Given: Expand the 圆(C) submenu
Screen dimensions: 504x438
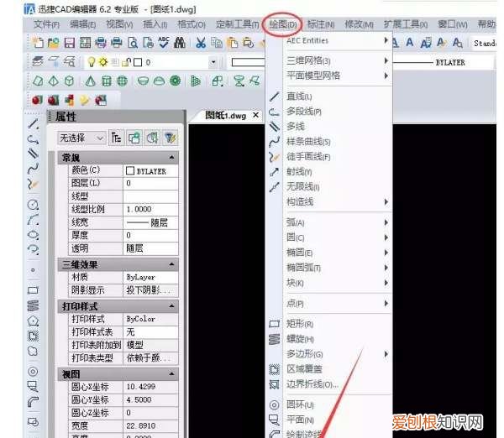Looking at the screenshot, I should pos(328,237).
